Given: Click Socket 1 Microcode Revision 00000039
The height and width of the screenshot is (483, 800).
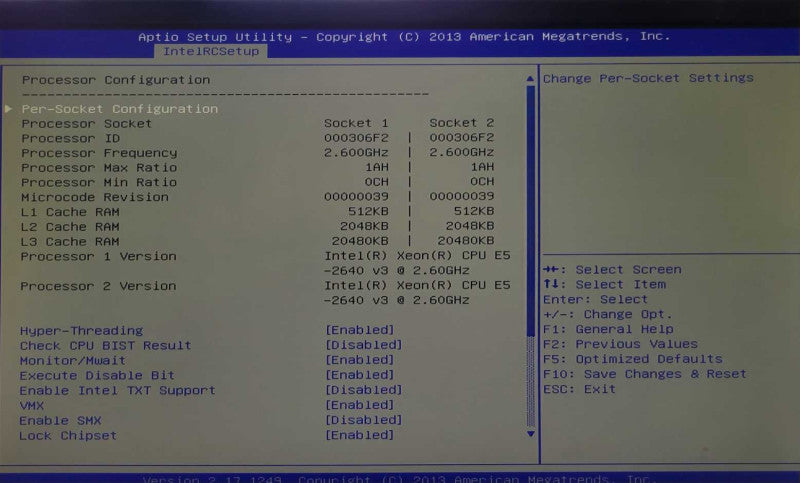Looking at the screenshot, I should (x=356, y=196).
